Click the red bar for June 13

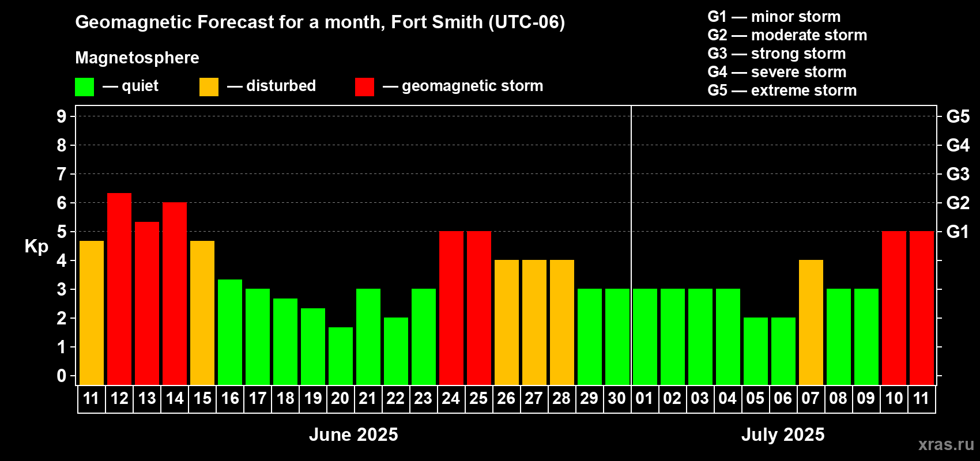tap(147, 303)
